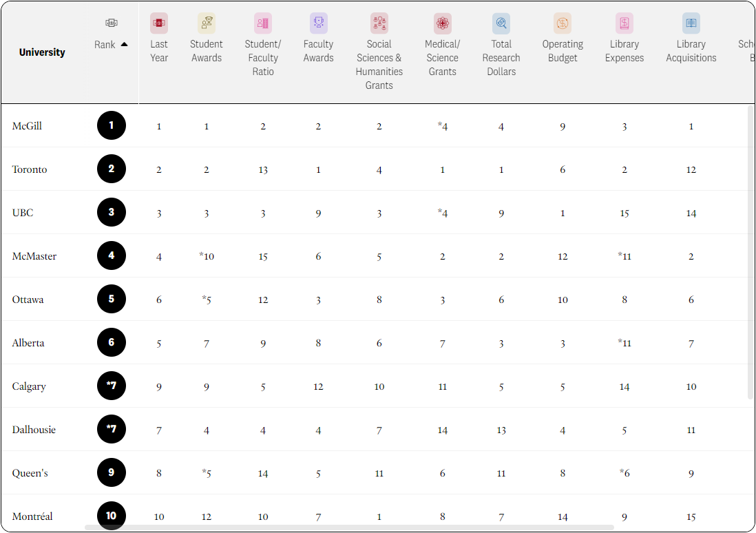Sort by Last Year header label

tap(158, 51)
